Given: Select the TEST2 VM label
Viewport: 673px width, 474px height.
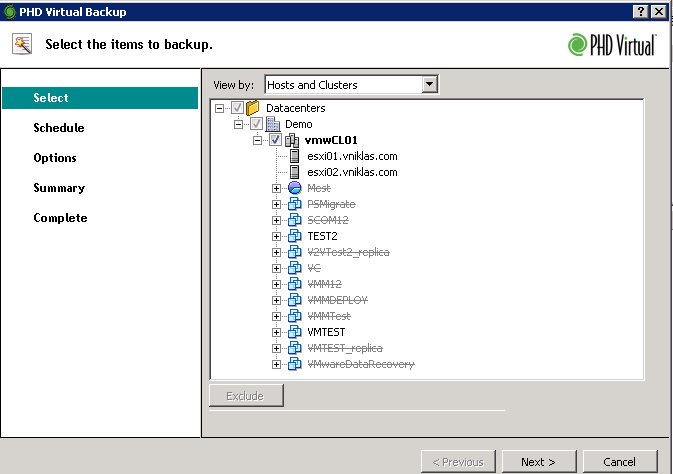Looking at the screenshot, I should 322,236.
